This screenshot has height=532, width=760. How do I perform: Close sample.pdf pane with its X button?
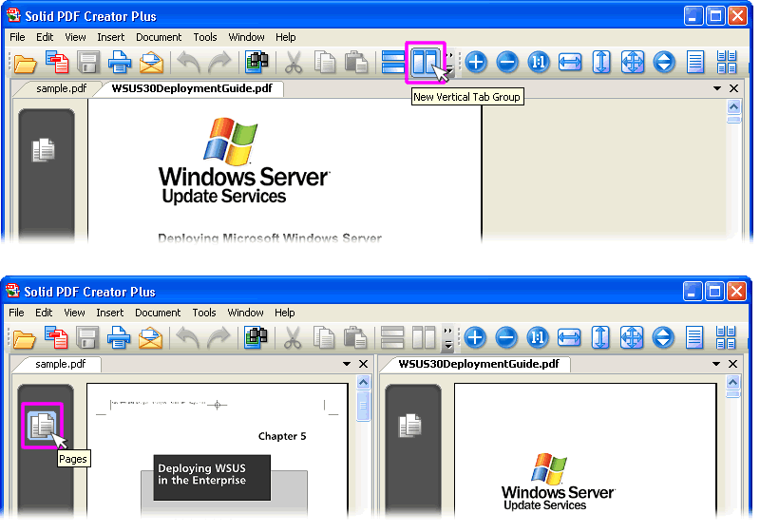point(364,364)
